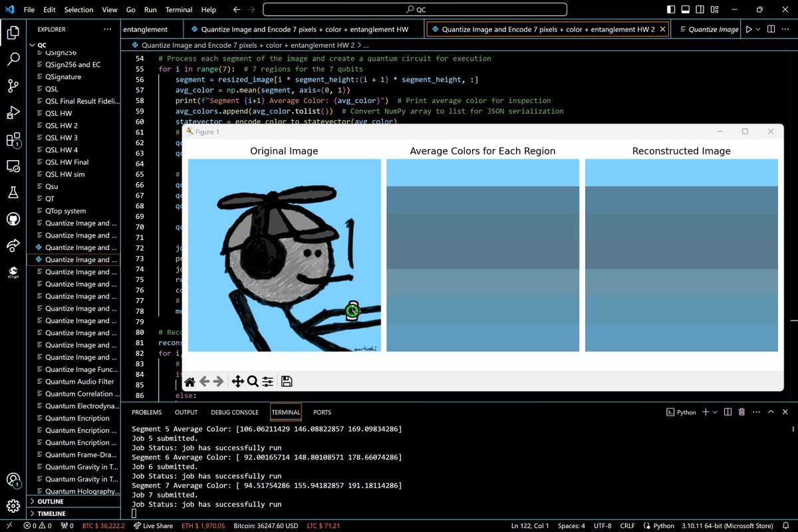Open the 'entanglement HW' editor tab
This screenshot has width=798, height=532.
pyautogui.click(x=304, y=29)
